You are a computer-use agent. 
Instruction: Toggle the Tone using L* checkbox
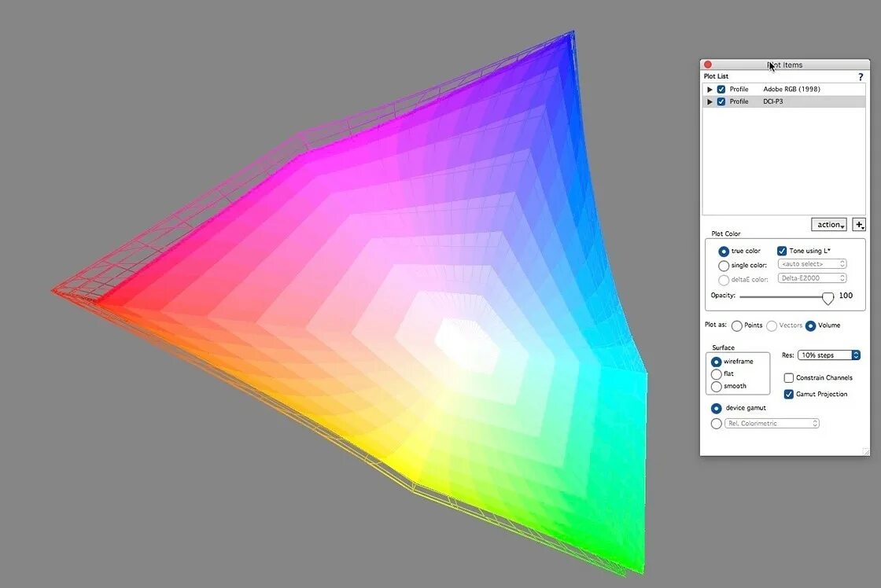[x=782, y=251]
